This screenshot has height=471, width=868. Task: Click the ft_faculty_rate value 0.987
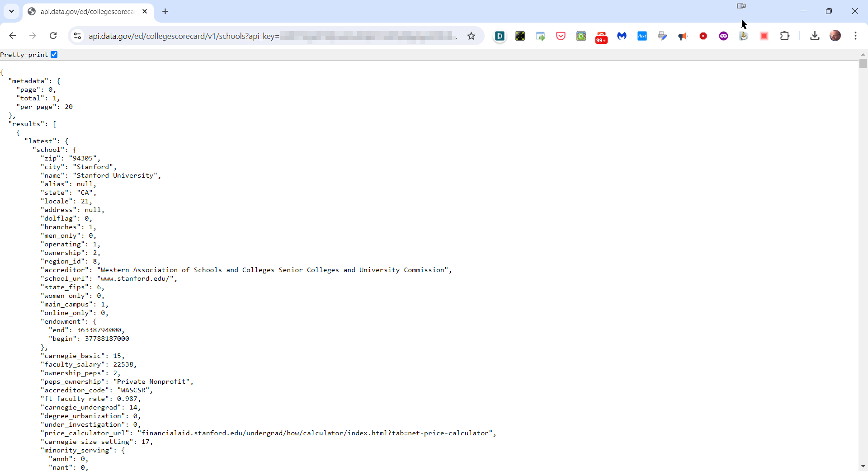click(127, 399)
